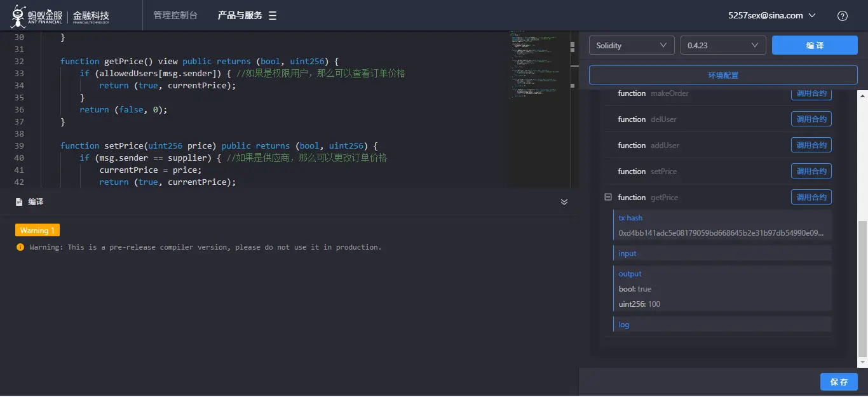Click the 'return (false, 0);' code line

coord(123,109)
